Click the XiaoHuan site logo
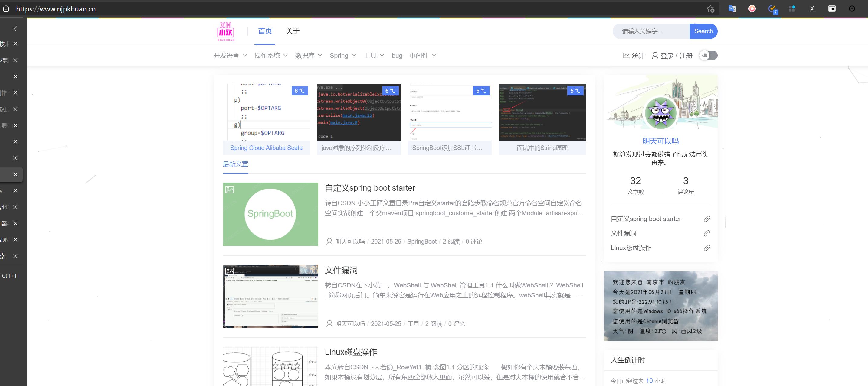This screenshot has height=386, width=868. coord(225,31)
